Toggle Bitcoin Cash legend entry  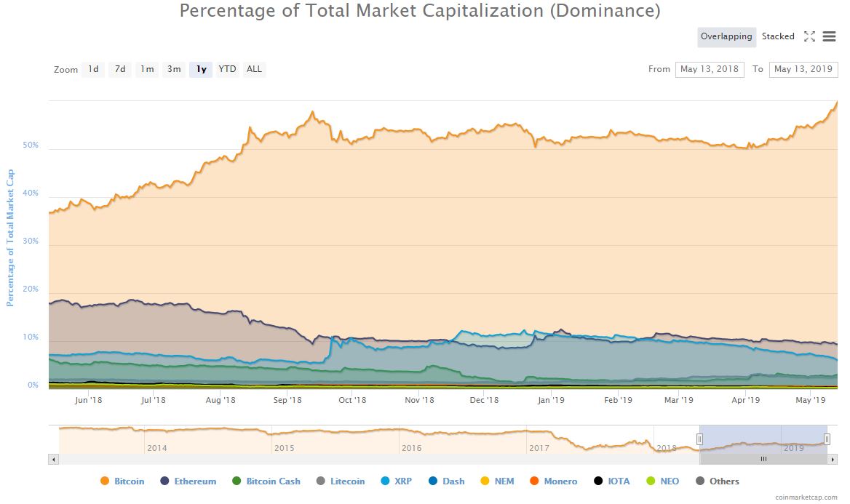tap(266, 481)
